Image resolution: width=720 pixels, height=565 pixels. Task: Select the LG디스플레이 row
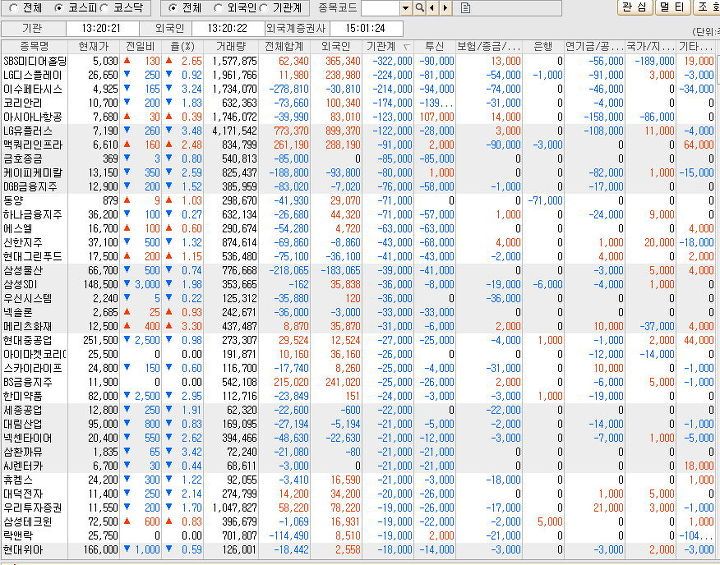[360, 75]
